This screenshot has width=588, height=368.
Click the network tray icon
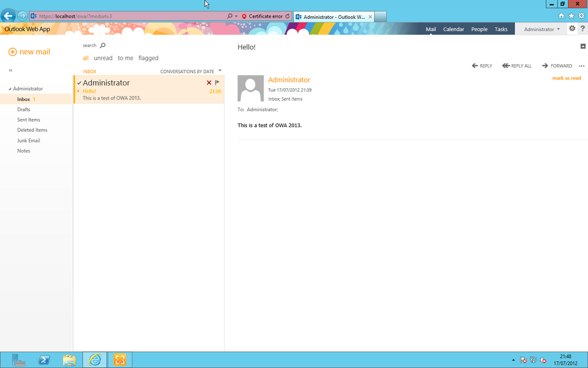pos(533,360)
